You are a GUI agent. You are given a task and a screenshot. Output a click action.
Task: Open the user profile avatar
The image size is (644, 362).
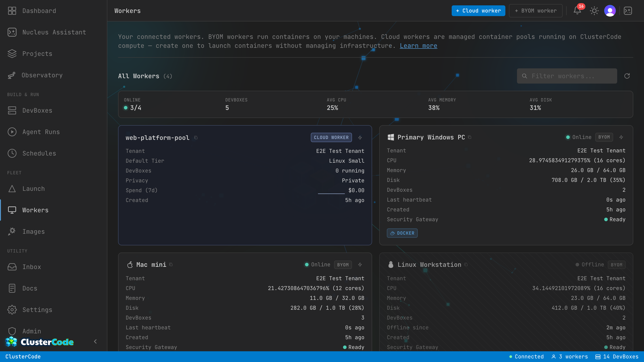pyautogui.click(x=610, y=11)
